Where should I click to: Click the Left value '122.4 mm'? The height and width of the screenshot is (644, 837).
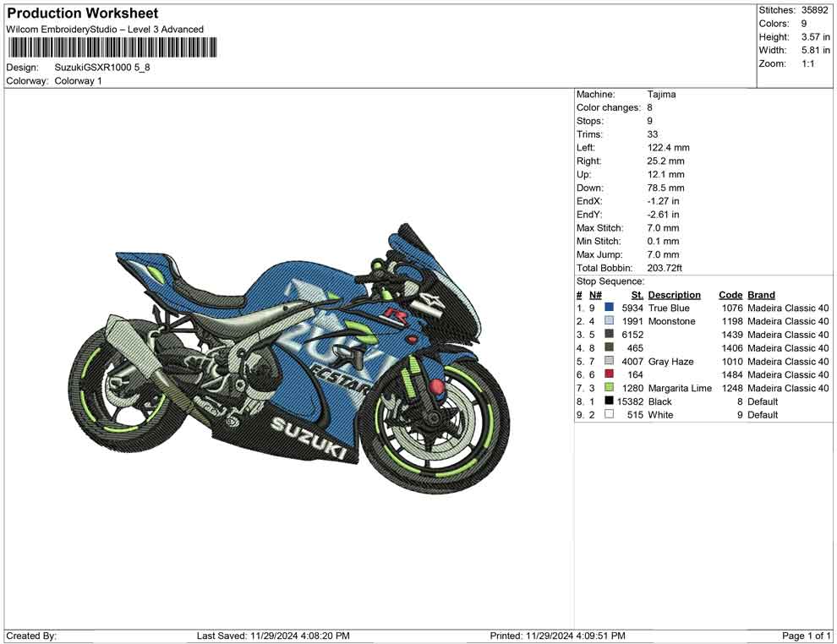[668, 148]
